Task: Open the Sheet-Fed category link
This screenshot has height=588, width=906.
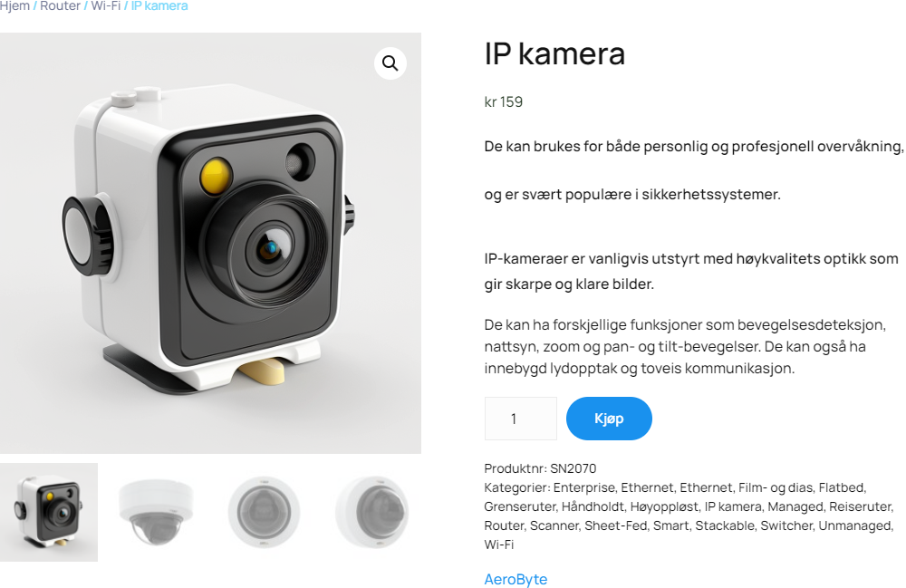Action: (x=616, y=525)
